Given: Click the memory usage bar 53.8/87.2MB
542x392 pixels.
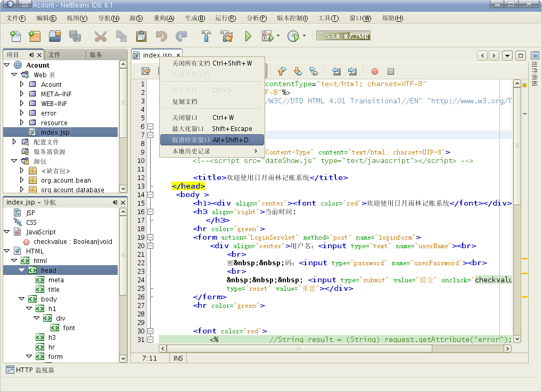Looking at the screenshot, I should (x=343, y=36).
